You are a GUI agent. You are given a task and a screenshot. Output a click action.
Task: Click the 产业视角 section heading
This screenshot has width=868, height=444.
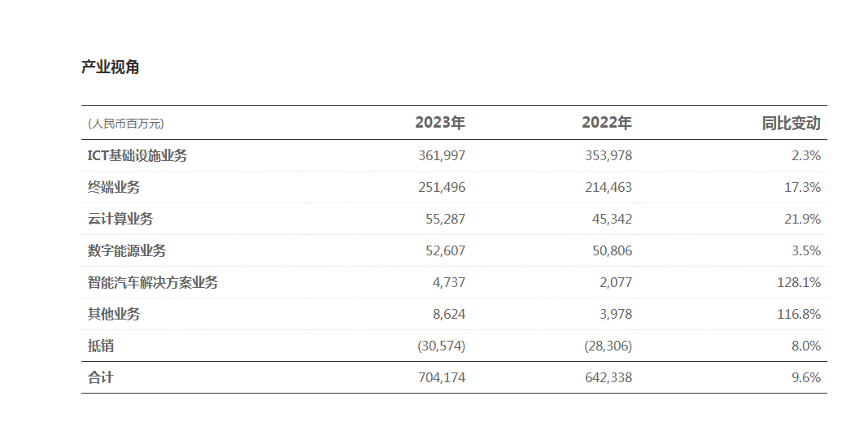111,67
